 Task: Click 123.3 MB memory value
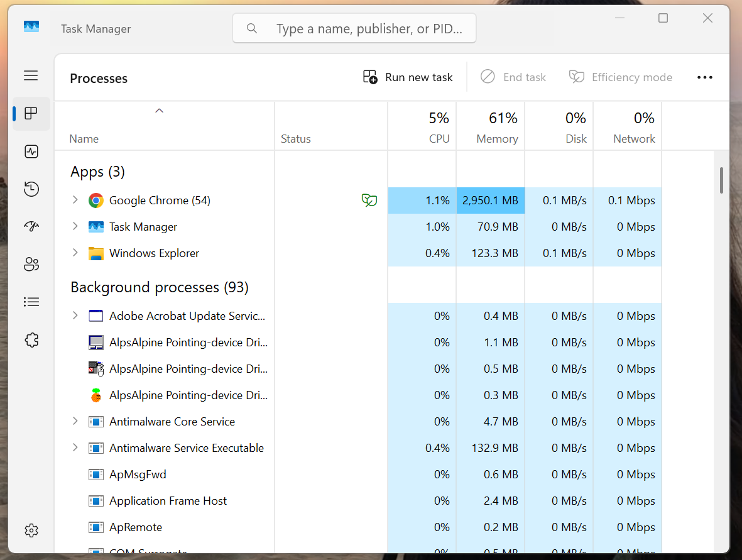tap(494, 253)
